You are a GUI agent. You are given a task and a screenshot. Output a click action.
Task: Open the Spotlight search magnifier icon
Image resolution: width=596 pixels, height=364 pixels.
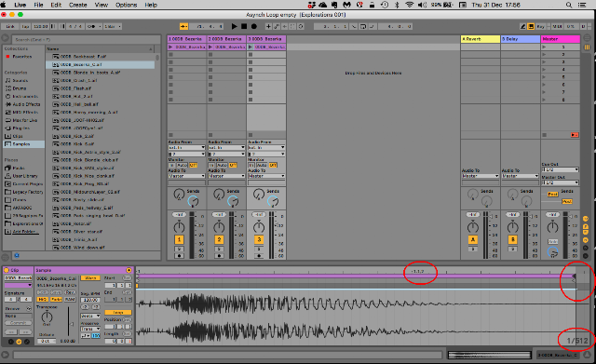pyautogui.click(x=569, y=5)
